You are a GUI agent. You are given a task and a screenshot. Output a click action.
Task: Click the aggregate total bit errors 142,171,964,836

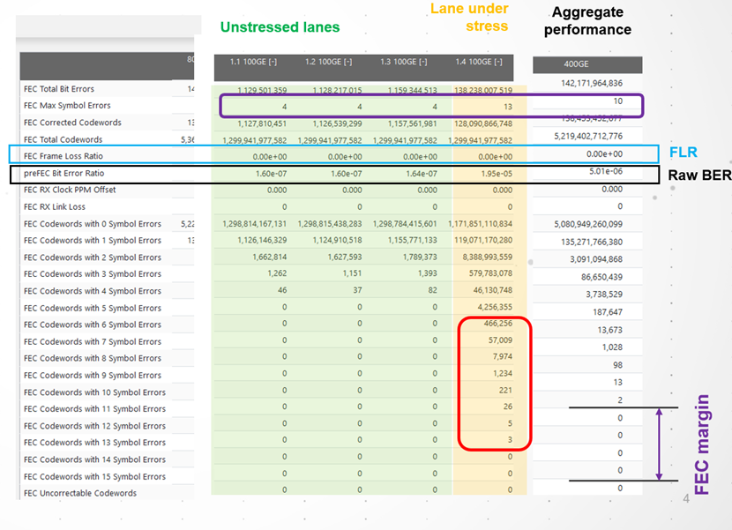592,83
